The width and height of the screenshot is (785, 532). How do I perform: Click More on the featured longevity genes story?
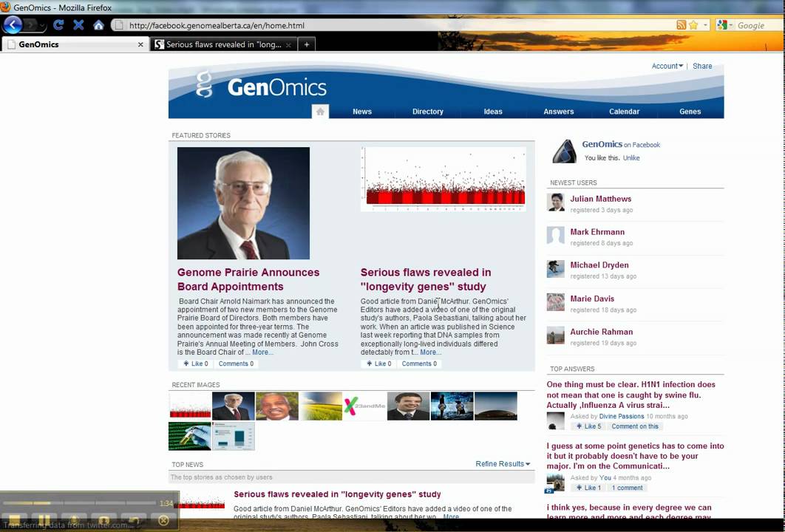(x=430, y=352)
